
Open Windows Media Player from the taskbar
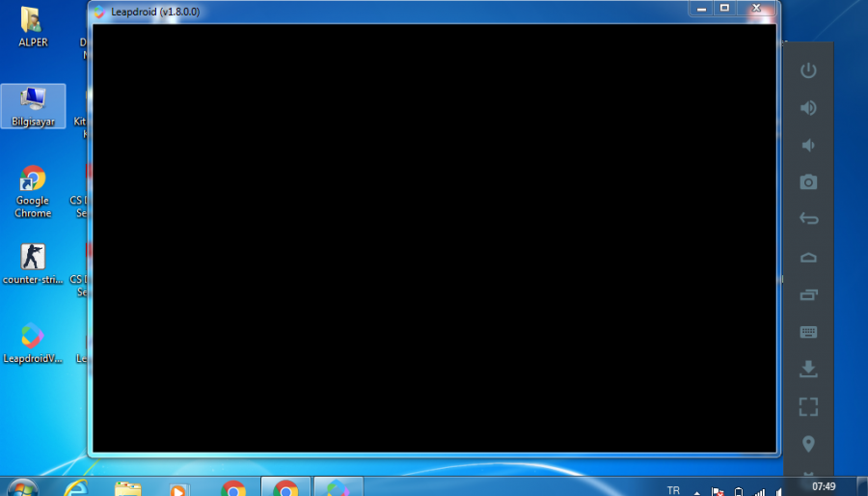pos(178,489)
